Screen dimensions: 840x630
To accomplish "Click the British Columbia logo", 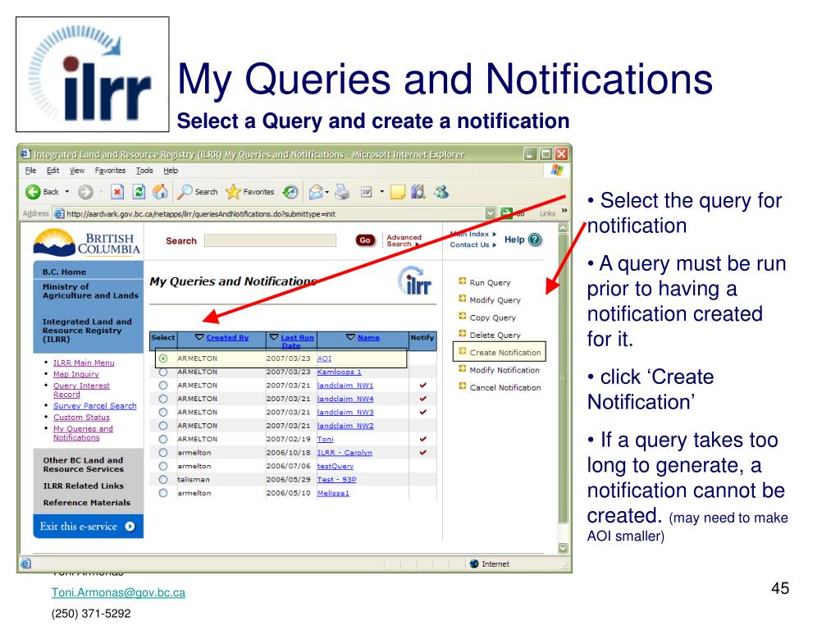I will 87,243.
